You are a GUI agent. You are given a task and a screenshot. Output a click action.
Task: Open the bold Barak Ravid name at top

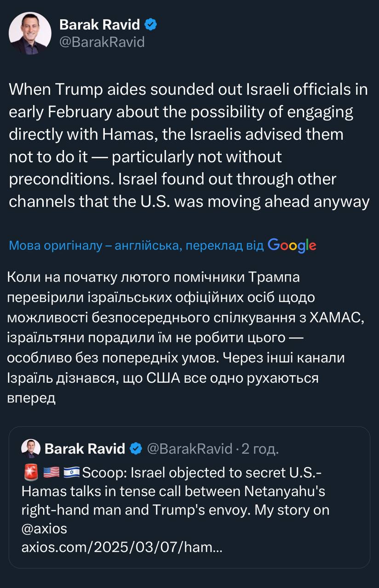click(99, 25)
